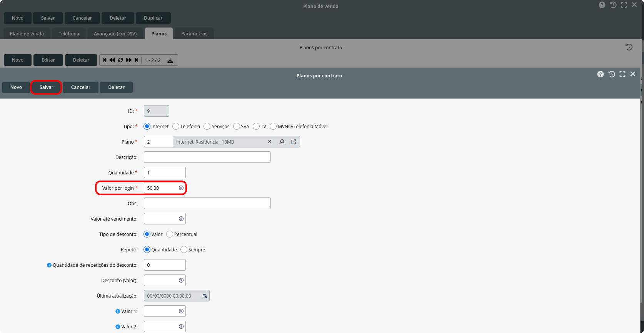Open help in Planos por contrato form

601,74
